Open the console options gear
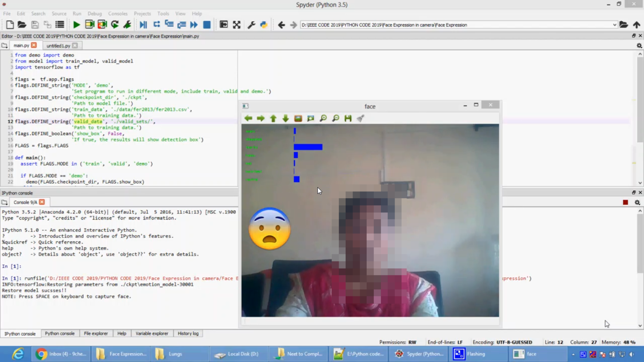The height and width of the screenshot is (362, 644). pyautogui.click(x=638, y=202)
